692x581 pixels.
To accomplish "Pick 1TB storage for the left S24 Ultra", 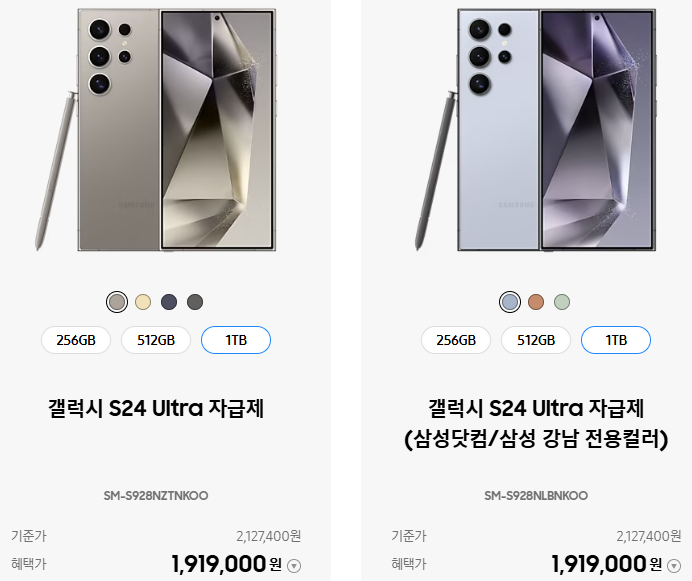I will tap(236, 340).
